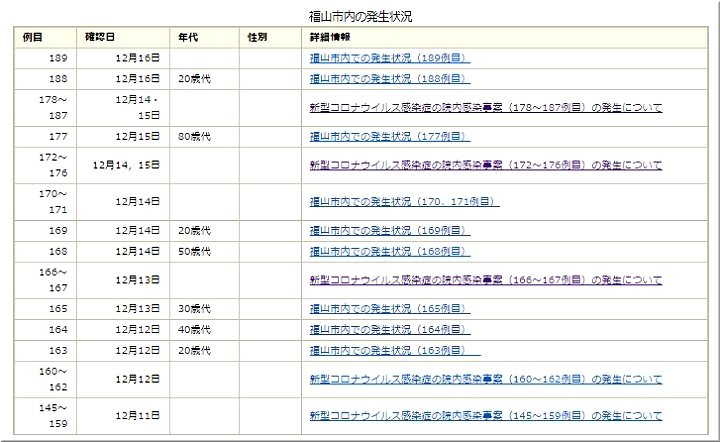Open link for case 169 details
720x442 pixels.
[x=389, y=231]
